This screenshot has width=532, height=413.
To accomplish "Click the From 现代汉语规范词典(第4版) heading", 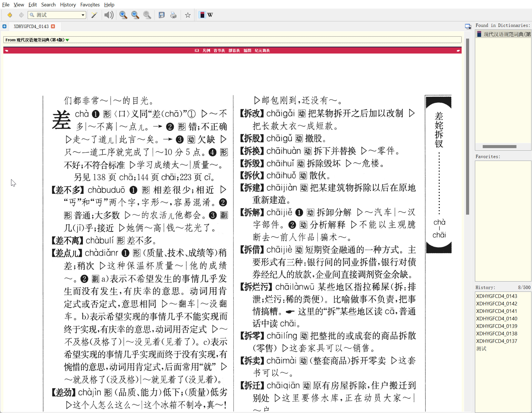I will click(35, 40).
